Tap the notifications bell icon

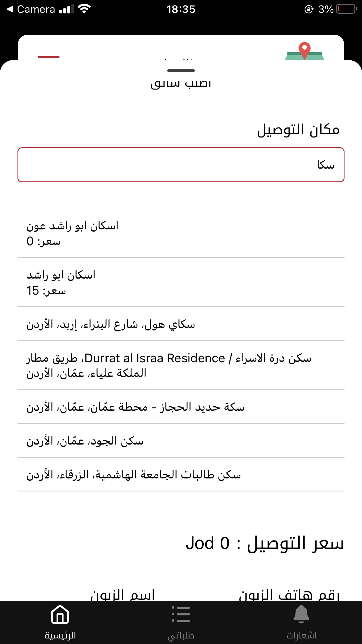[301, 614]
